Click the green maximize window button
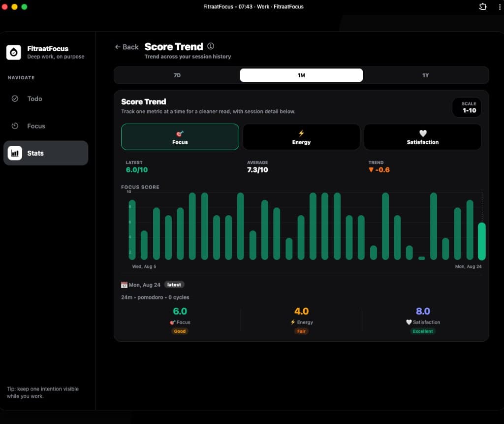This screenshot has height=424, width=504. click(x=25, y=7)
